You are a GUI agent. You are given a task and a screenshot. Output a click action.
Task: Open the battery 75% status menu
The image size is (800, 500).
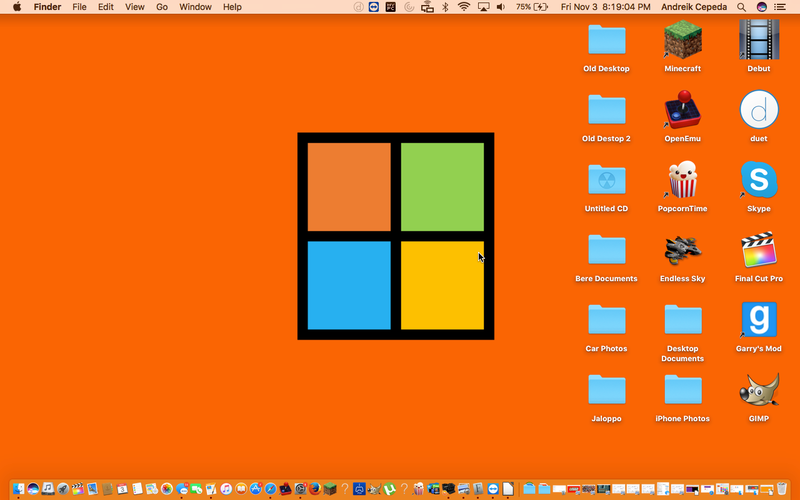click(532, 7)
